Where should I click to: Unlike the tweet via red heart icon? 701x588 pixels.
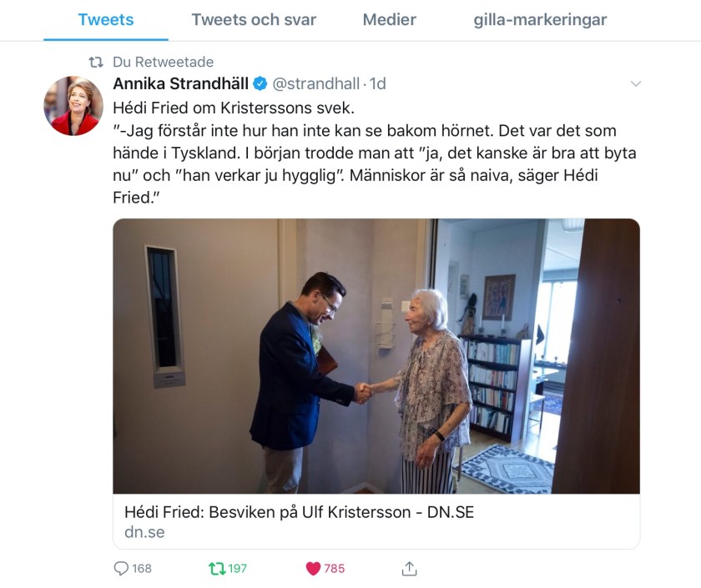pyautogui.click(x=313, y=568)
